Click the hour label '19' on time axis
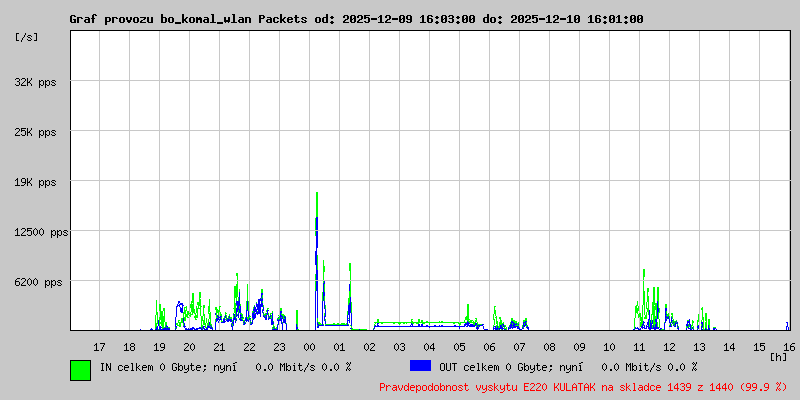 159,347
